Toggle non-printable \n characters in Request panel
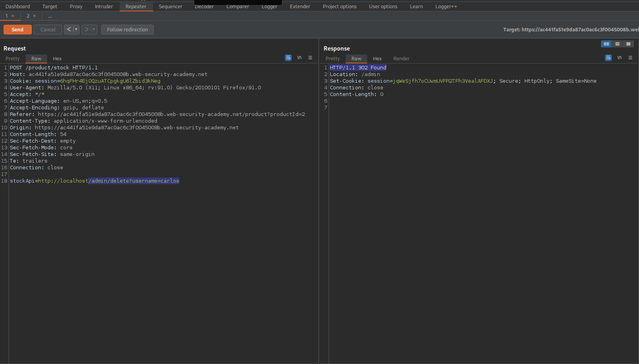The image size is (639, 364). tap(299, 58)
